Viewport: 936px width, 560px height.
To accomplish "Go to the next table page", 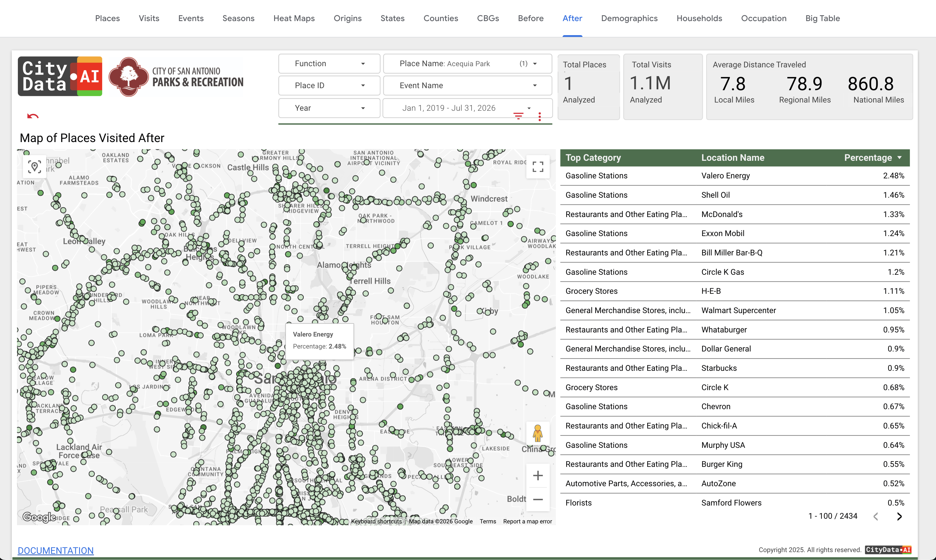I will point(899,516).
